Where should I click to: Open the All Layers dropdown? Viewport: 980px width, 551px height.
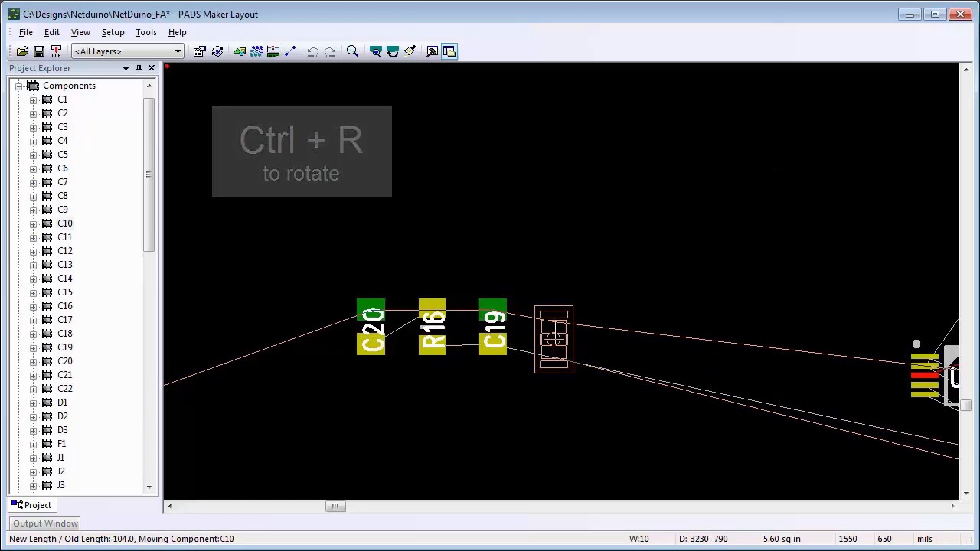pyautogui.click(x=127, y=51)
